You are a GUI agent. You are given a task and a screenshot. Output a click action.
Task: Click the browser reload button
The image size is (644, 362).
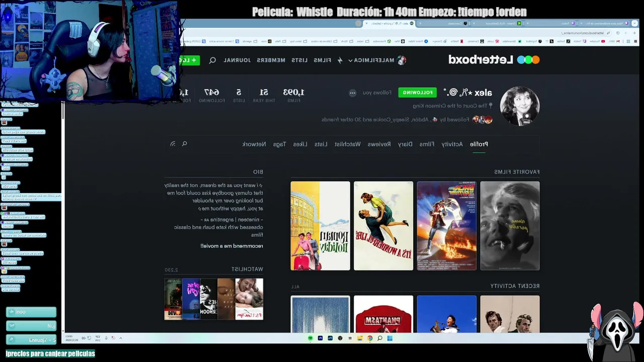coord(618,33)
